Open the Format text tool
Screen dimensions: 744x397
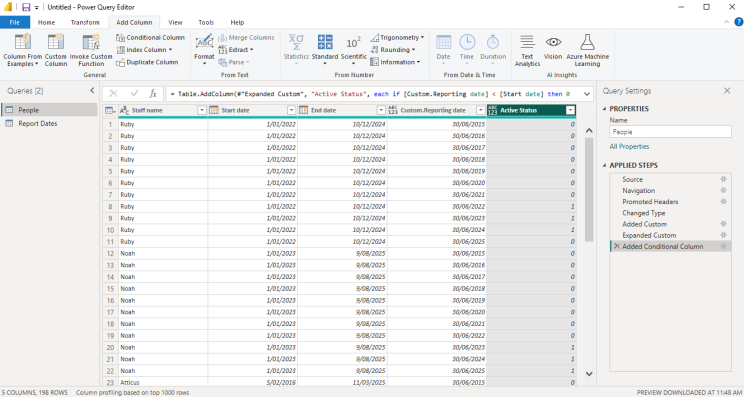click(x=205, y=50)
